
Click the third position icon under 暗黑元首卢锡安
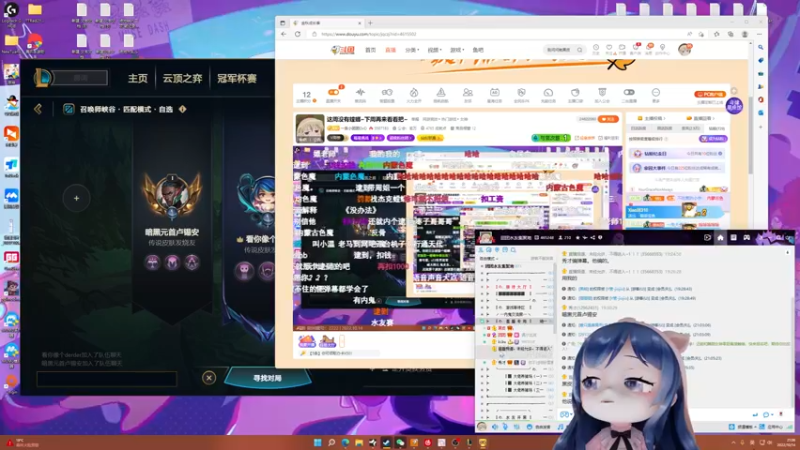point(192,262)
